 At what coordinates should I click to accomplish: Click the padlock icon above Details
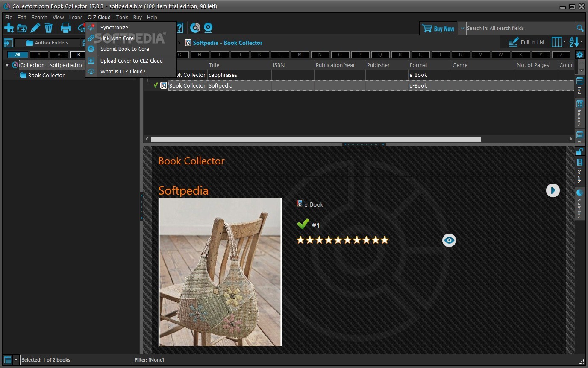[579, 151]
